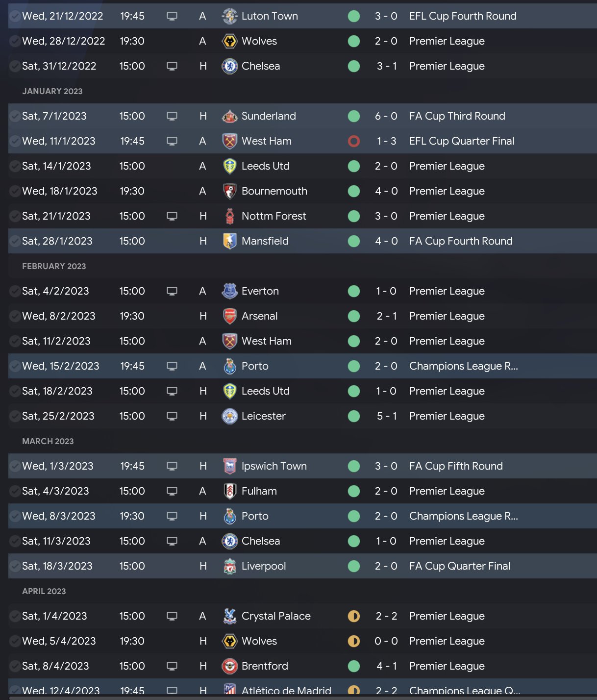Click the Crystal Palace club crest
The width and height of the screenshot is (597, 700).
tap(229, 616)
